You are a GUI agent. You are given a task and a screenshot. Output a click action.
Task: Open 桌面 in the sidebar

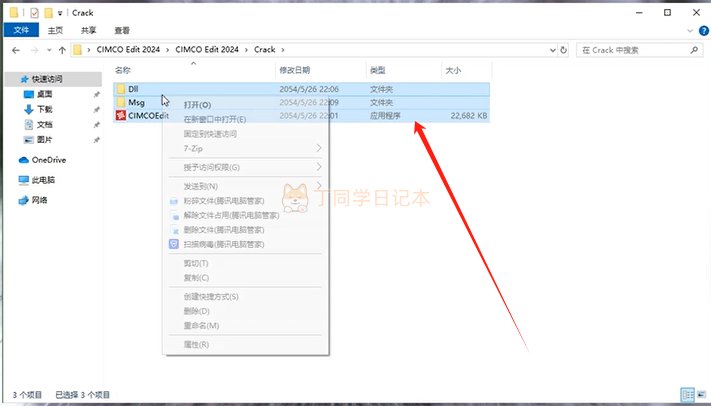pyautogui.click(x=44, y=94)
